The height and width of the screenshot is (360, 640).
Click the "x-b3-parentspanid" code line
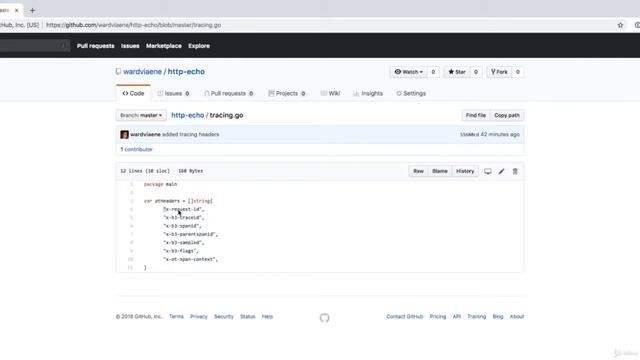coord(191,234)
